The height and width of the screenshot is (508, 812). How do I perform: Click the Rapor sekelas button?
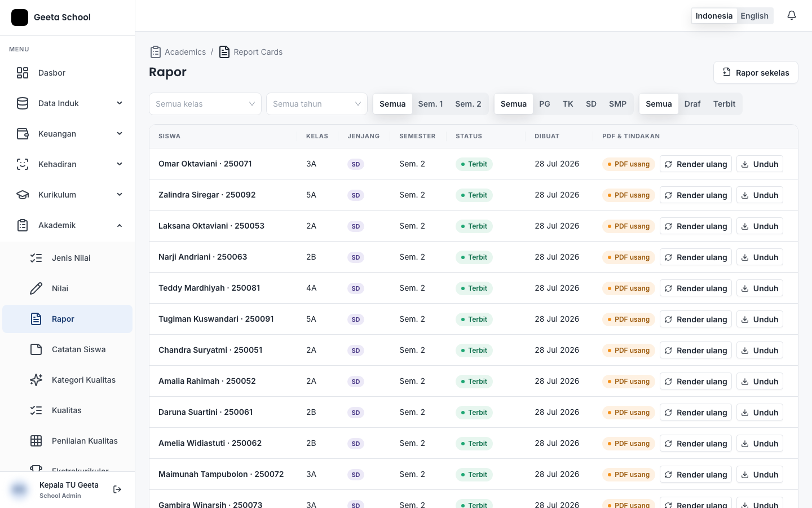[x=756, y=72]
